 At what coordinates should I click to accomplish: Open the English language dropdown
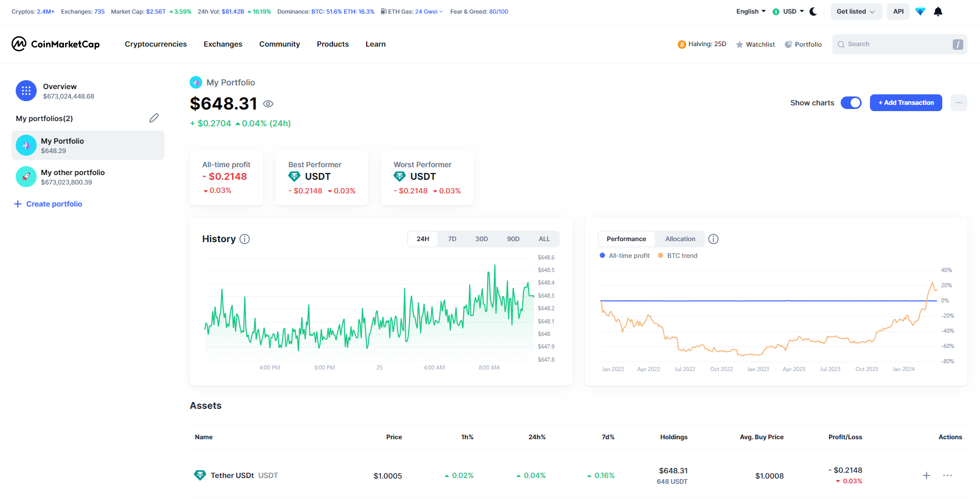(751, 12)
